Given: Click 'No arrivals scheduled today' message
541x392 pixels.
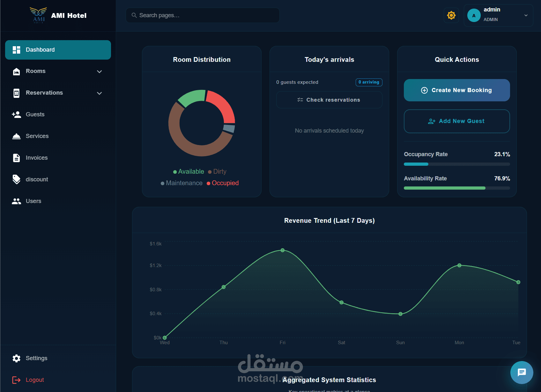Looking at the screenshot, I should pyautogui.click(x=329, y=131).
